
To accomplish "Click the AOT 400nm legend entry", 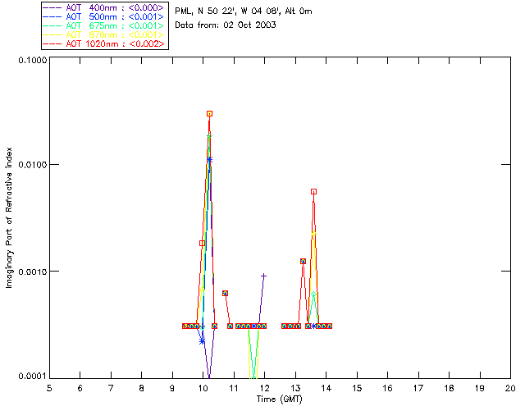I will point(103,7).
